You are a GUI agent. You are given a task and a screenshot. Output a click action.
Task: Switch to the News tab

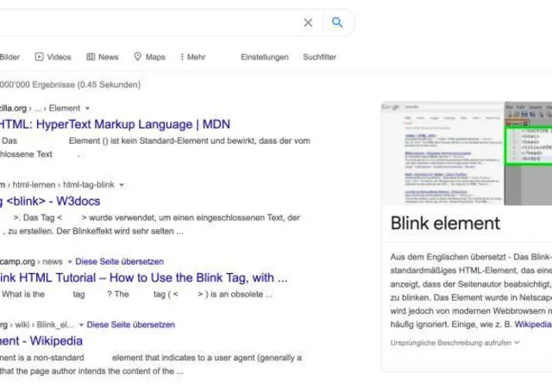103,57
